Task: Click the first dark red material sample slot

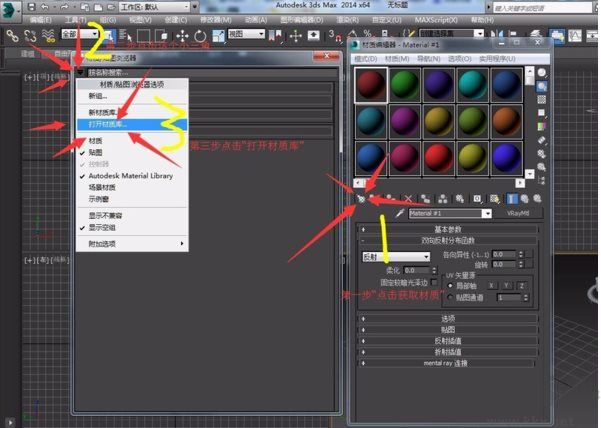Action: [x=371, y=85]
